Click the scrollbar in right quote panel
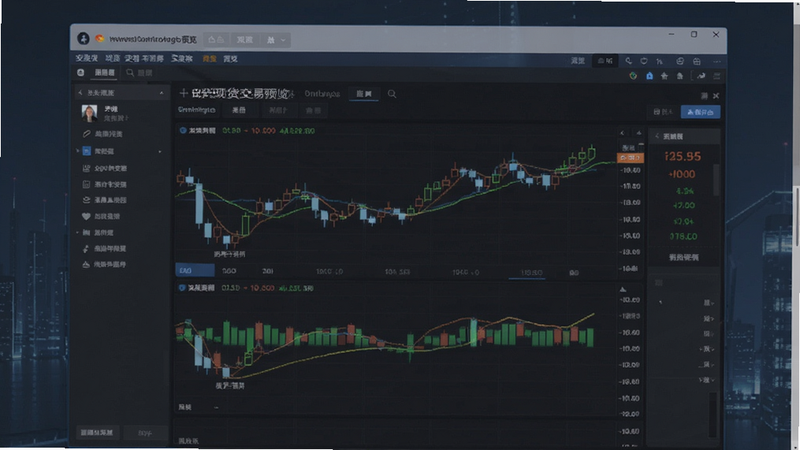 click(x=716, y=180)
